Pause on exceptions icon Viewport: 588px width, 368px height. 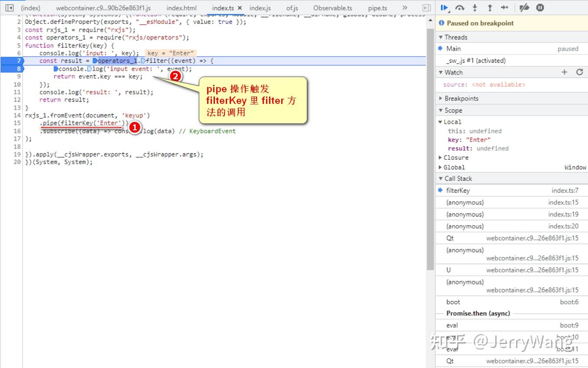(x=539, y=7)
